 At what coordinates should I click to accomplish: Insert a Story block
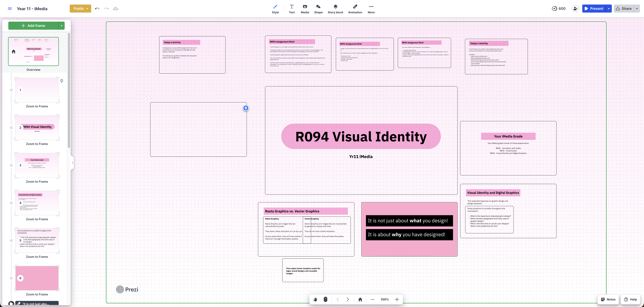pos(335,9)
